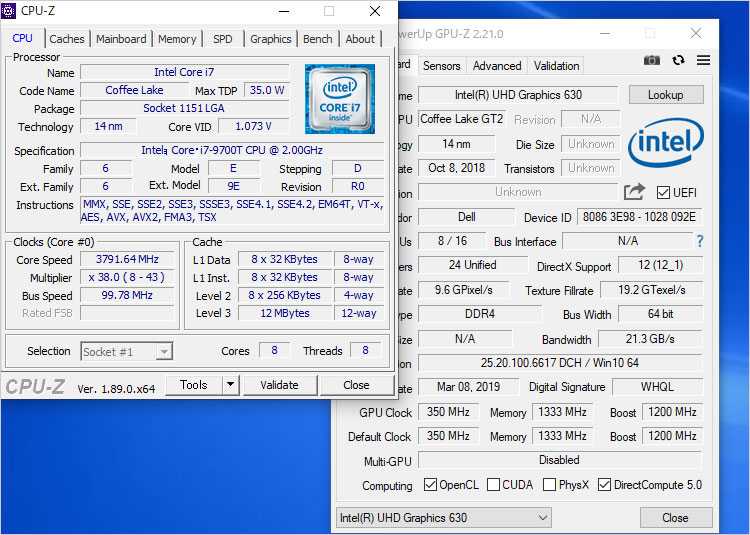Click the Instructions list field
Image resolution: width=750 pixels, height=535 pixels.
(x=232, y=211)
